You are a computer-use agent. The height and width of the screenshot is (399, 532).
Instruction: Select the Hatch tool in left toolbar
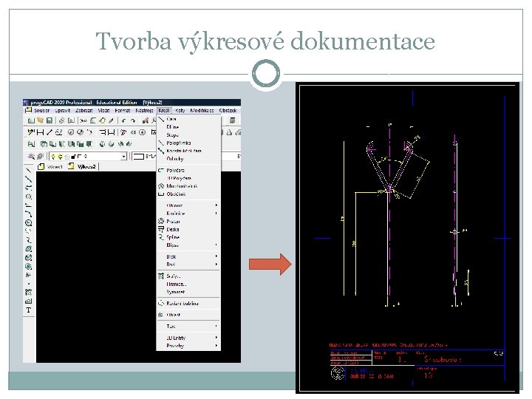pos(29,292)
